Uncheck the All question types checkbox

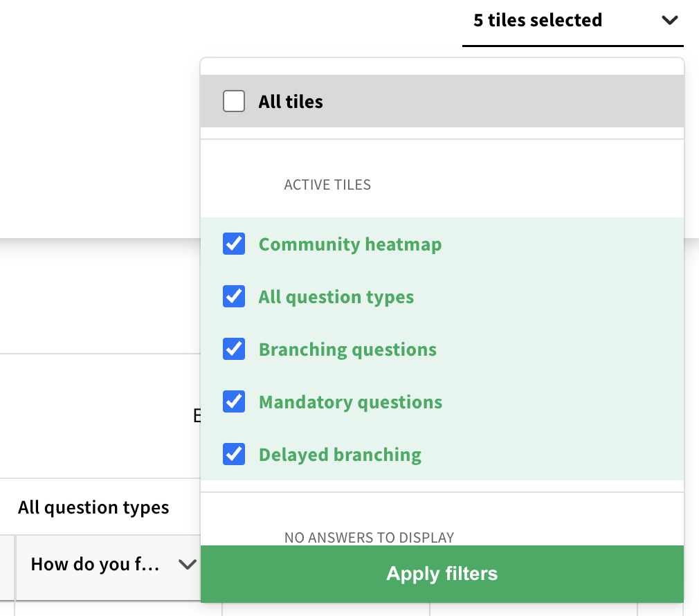pos(234,297)
